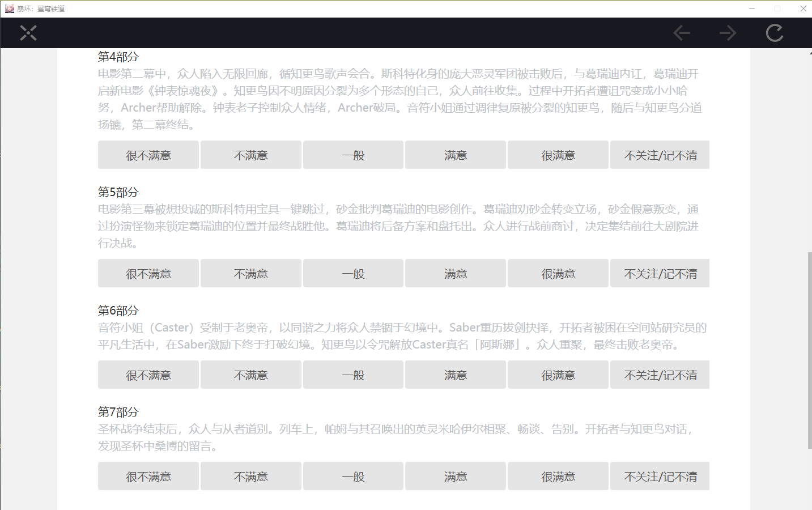Choose 很满意 for Part 7
Screen dimensions: 812x510
[x=558, y=477]
